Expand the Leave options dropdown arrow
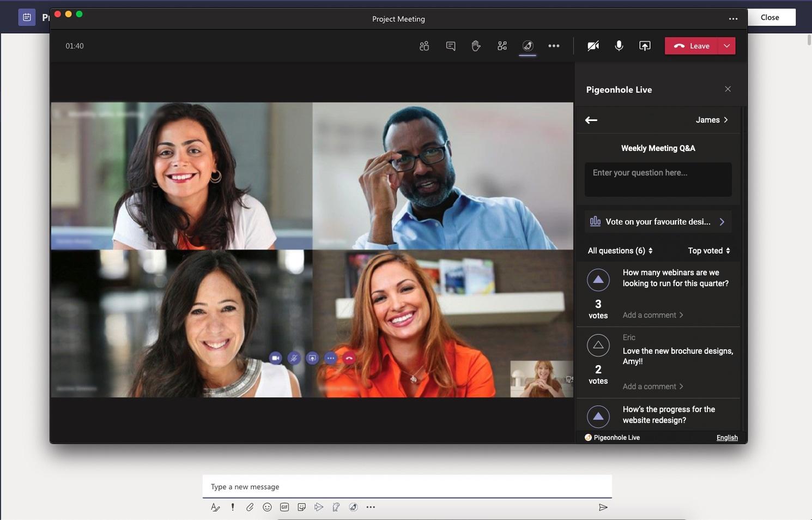Image resolution: width=812 pixels, height=520 pixels. point(727,46)
